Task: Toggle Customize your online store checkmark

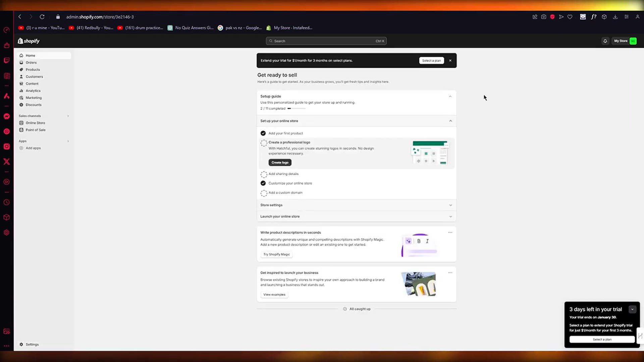Action: (x=263, y=183)
